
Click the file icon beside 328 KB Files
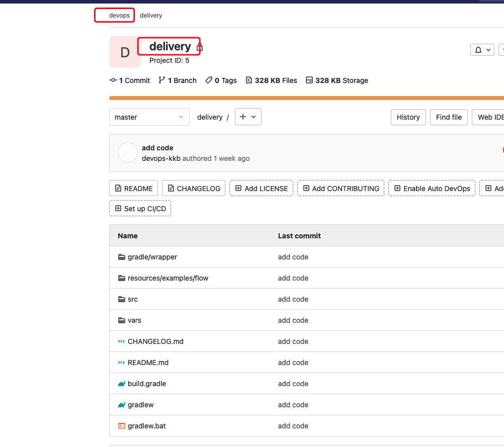pos(249,80)
